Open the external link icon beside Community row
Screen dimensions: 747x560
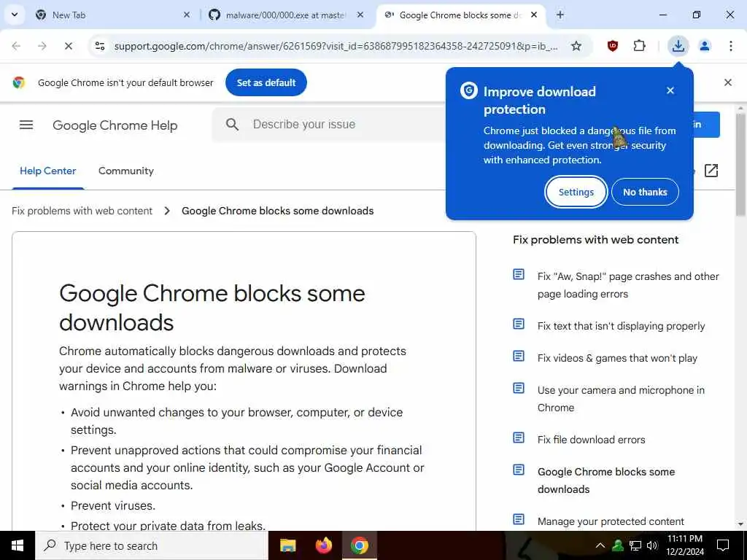click(711, 171)
